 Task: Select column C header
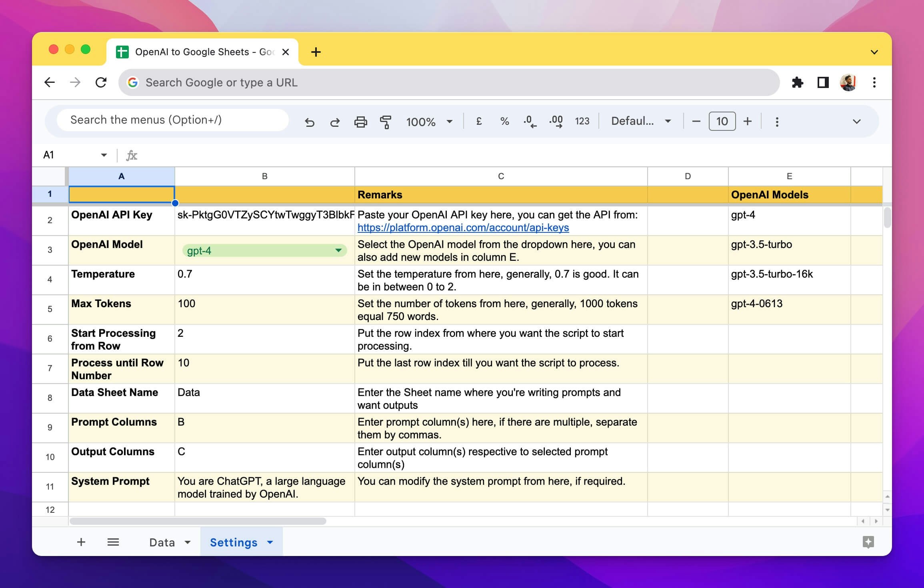click(x=501, y=176)
